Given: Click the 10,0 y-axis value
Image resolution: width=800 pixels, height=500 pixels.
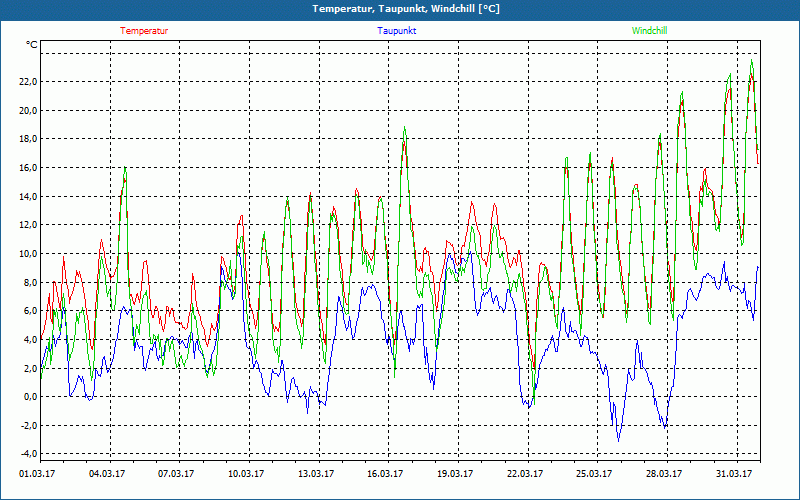Looking at the screenshot, I should click(28, 254).
